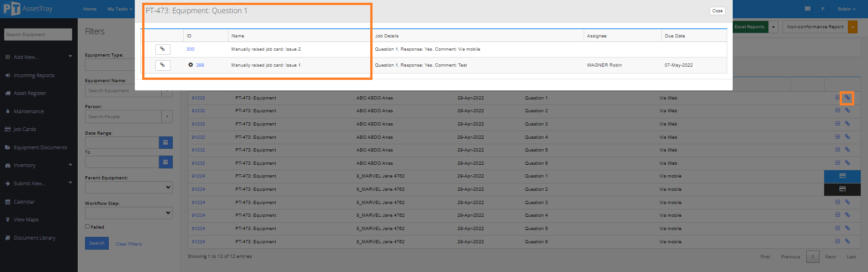Open Excel Reports dropdown arrow
Screen dimensions: 868x272
773,27
